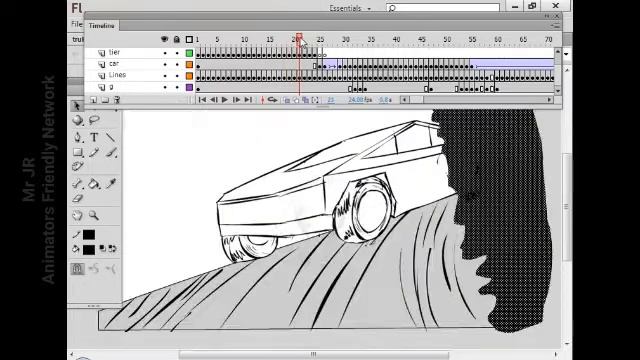Toggle visibility of all layers (eye header)
The width and height of the screenshot is (640, 360).
pos(164,39)
